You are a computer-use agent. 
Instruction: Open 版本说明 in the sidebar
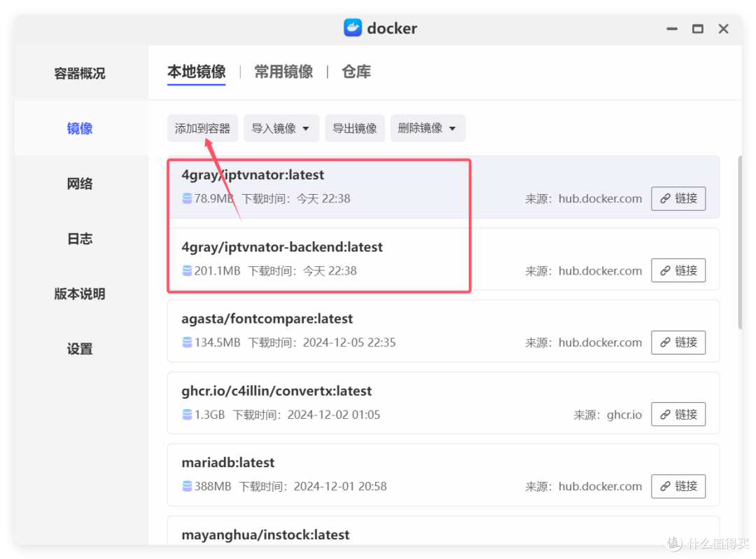click(x=79, y=294)
